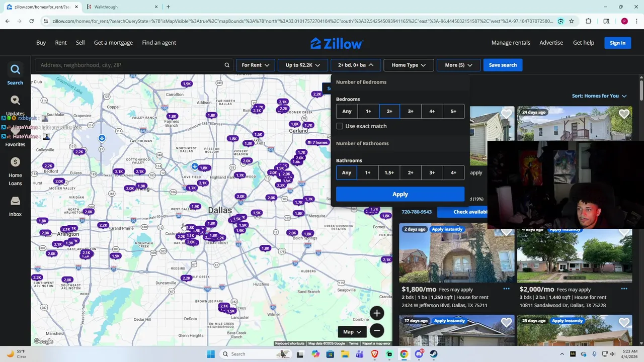This screenshot has height=362, width=644.
Task: Open the Map type dropdown
Action: [x=352, y=332]
